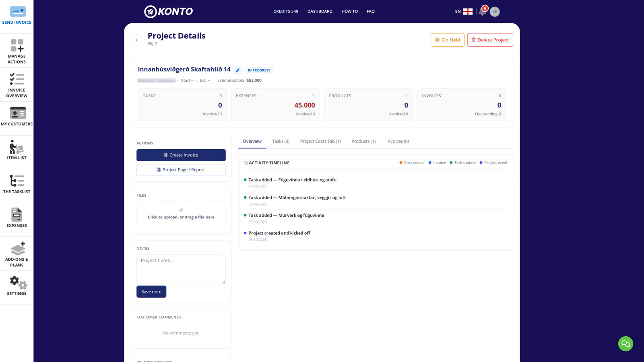Viewport: 644px width, 362px height.
Task: Click the 'No comments yet.' text
Action: pyautogui.click(x=181, y=333)
